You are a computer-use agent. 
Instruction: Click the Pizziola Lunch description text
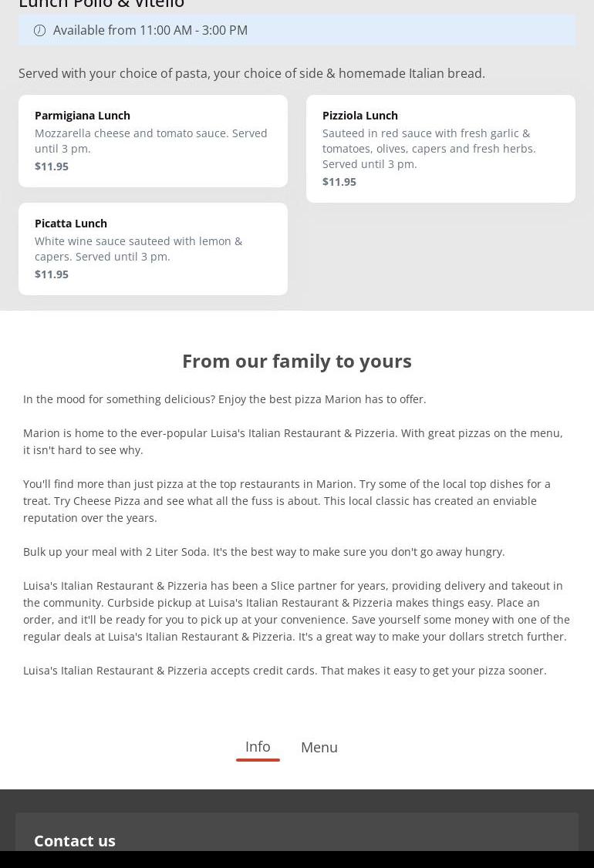point(429,149)
